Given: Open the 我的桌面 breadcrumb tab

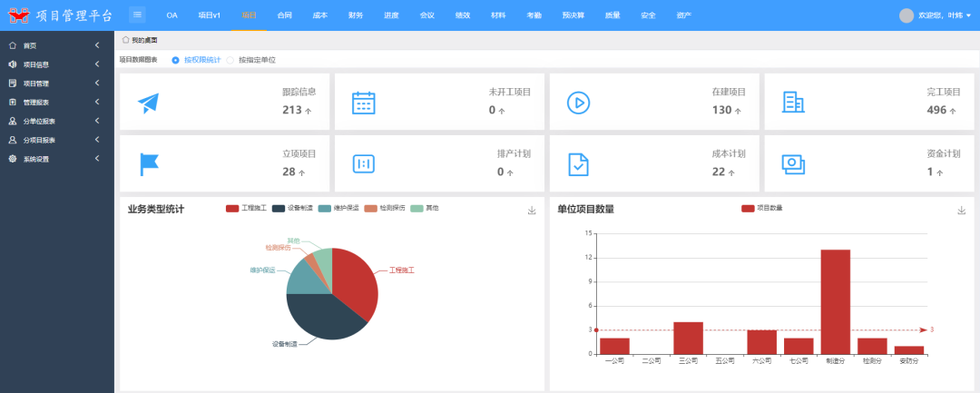Looking at the screenshot, I should coord(143,40).
